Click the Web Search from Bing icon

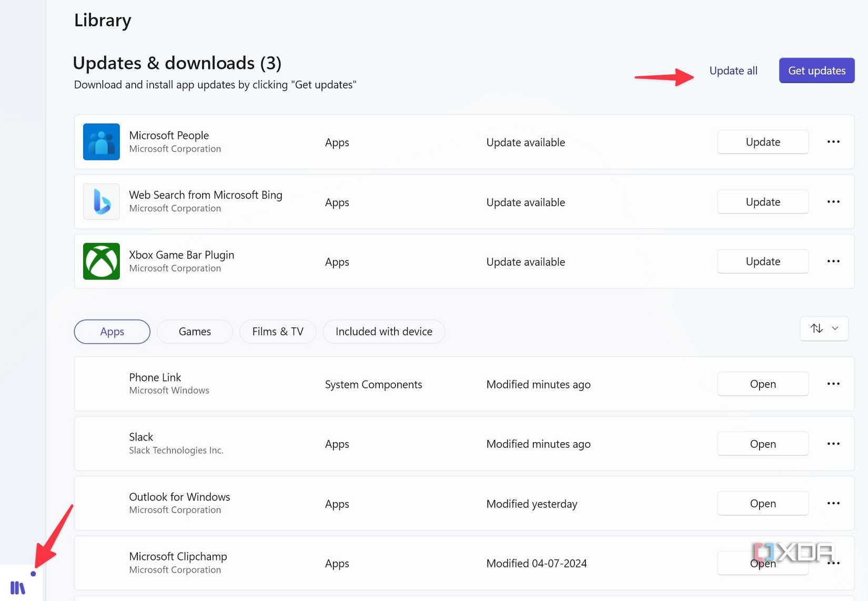click(102, 202)
